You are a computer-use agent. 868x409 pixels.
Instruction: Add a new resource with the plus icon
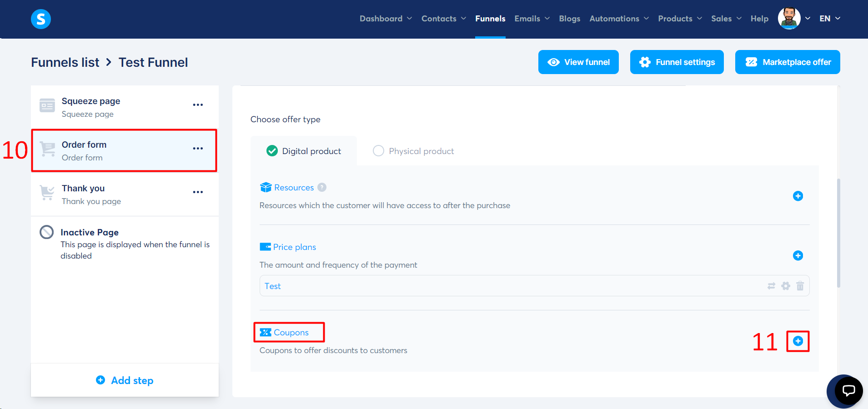pyautogui.click(x=798, y=196)
